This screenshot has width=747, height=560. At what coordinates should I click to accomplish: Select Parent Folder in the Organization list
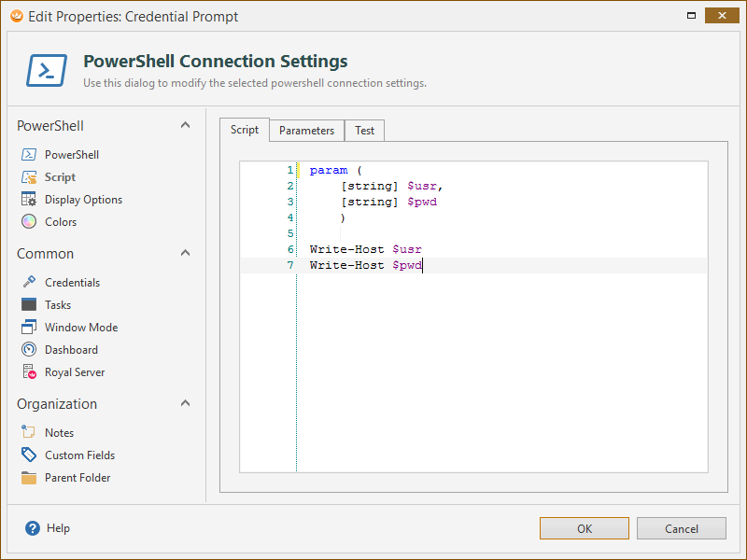tap(78, 478)
